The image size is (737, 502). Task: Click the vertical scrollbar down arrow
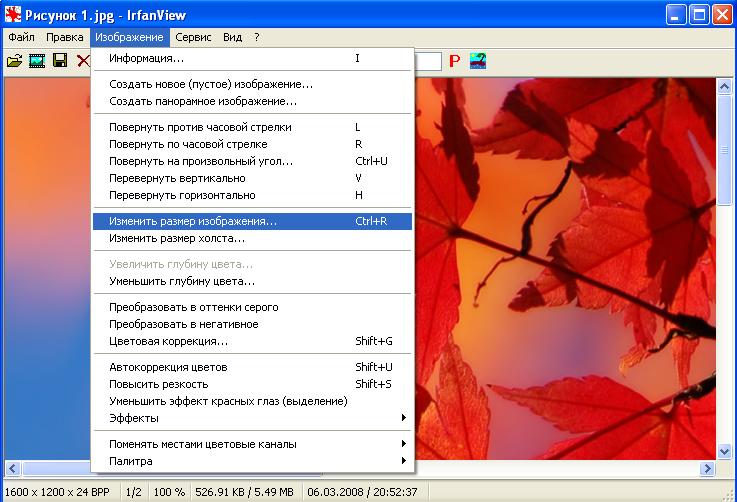point(724,451)
